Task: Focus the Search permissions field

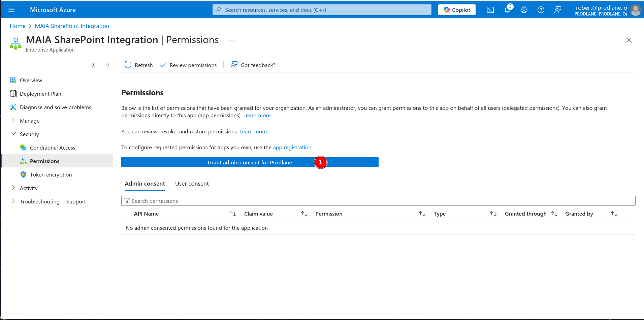Action: tap(378, 201)
